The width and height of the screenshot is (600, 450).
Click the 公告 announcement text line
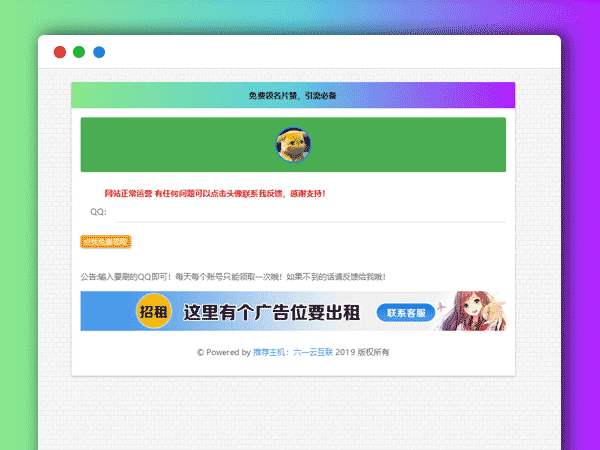click(233, 277)
